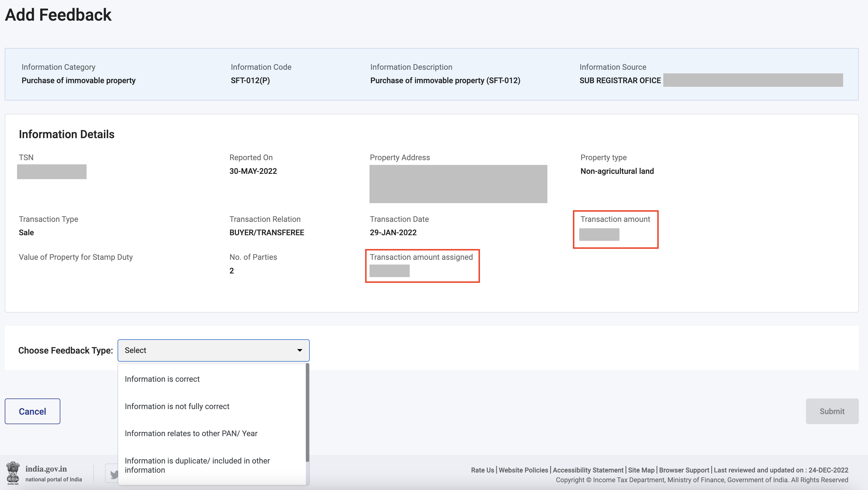The height and width of the screenshot is (490, 868).
Task: Open Browser Support link
Action: click(x=684, y=470)
